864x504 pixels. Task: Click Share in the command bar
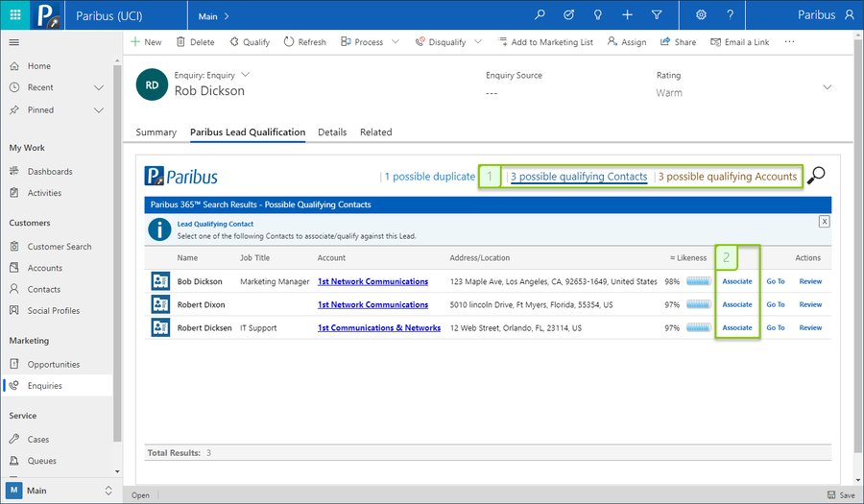tap(679, 42)
